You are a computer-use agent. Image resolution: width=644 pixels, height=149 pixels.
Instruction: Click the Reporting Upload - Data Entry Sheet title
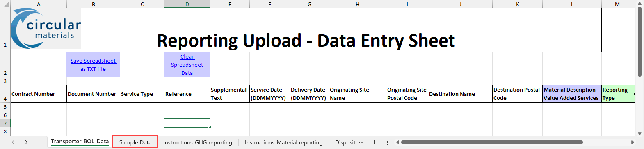[306, 41]
